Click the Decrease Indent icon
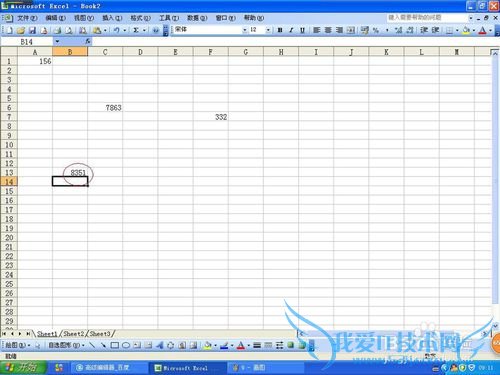This screenshot has width=500, height=375. tap(424, 30)
